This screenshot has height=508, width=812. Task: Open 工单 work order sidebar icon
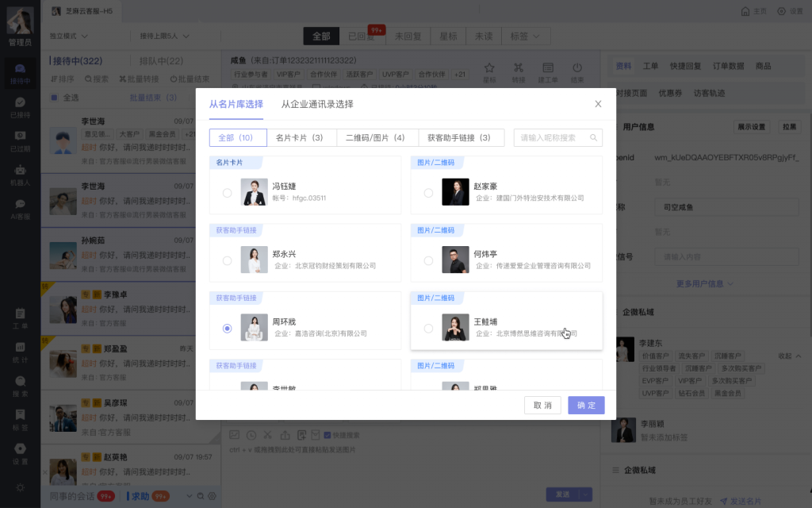point(20,318)
